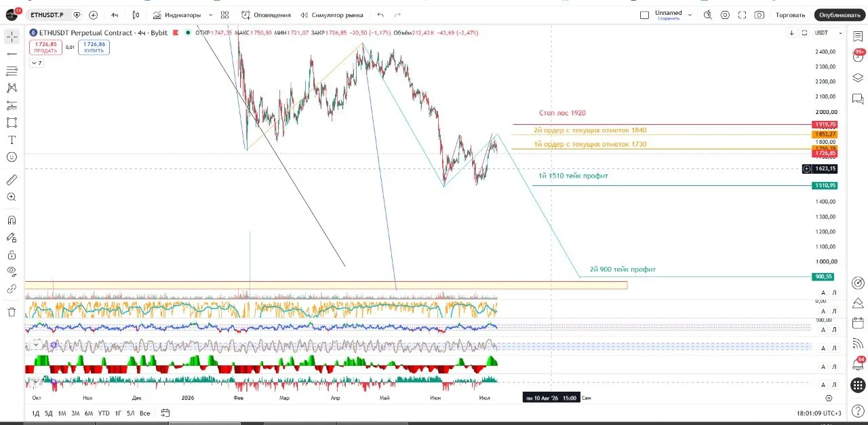Click the red 1919,70 stop price label

pyautogui.click(x=824, y=125)
